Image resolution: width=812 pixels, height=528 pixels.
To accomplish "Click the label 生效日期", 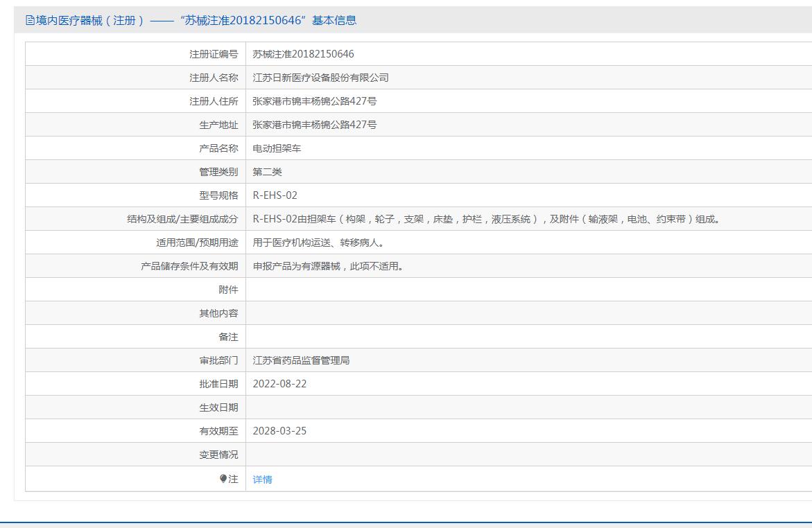I will tap(218, 407).
